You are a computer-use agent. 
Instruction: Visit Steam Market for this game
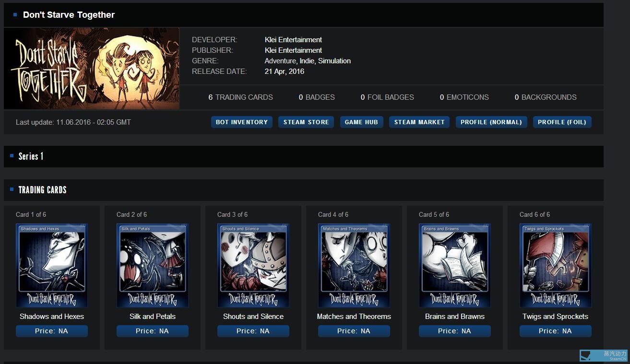point(419,122)
